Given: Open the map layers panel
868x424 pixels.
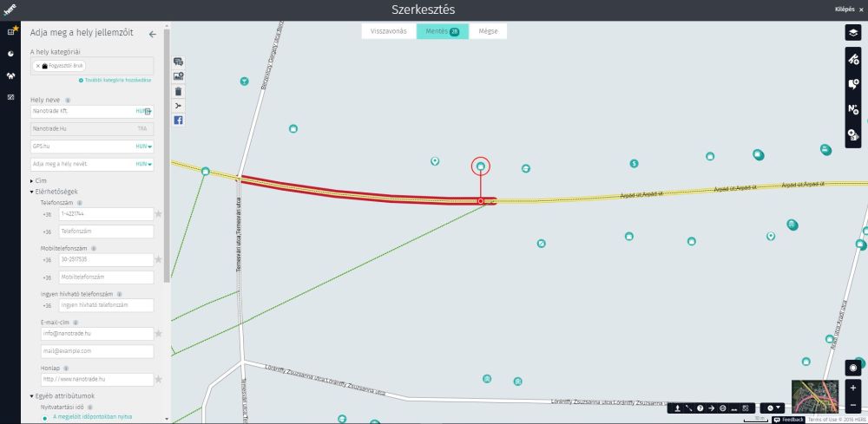Looking at the screenshot, I should (852, 33).
